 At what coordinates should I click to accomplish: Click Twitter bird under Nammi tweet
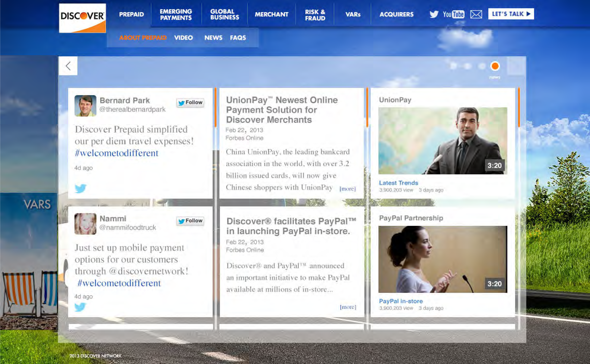click(x=80, y=307)
